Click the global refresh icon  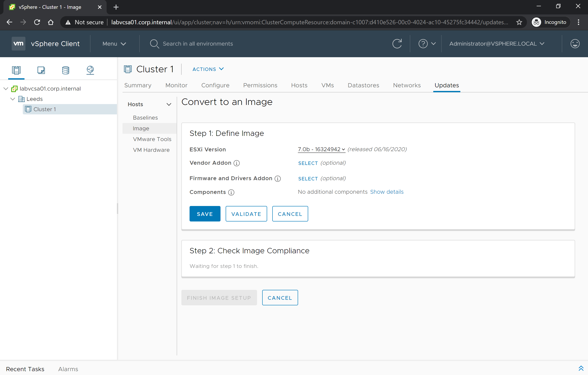[x=397, y=43]
